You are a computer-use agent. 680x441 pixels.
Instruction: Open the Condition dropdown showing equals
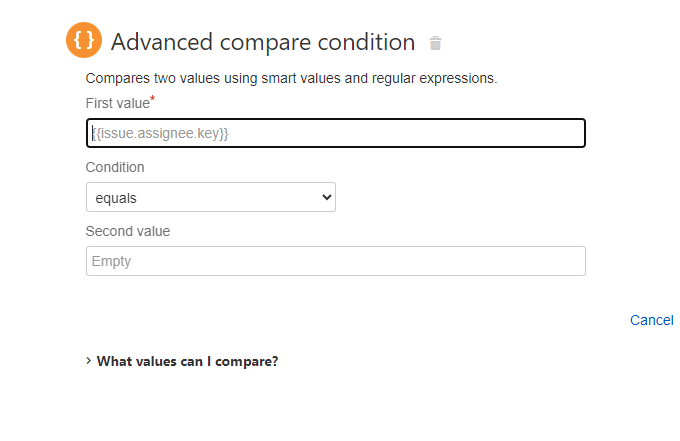211,197
